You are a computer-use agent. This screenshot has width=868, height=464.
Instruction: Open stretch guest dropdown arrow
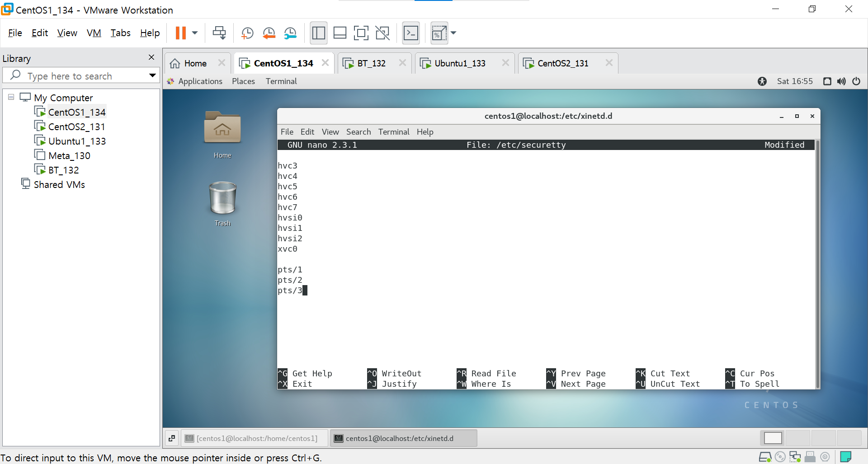point(453,33)
